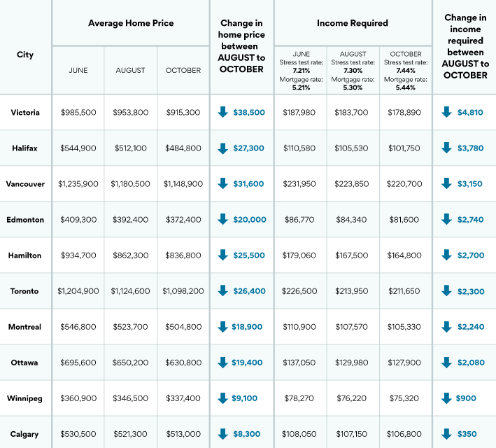The width and height of the screenshot is (496, 448).
Task: Click the Average Home Price header
Action: [131, 23]
